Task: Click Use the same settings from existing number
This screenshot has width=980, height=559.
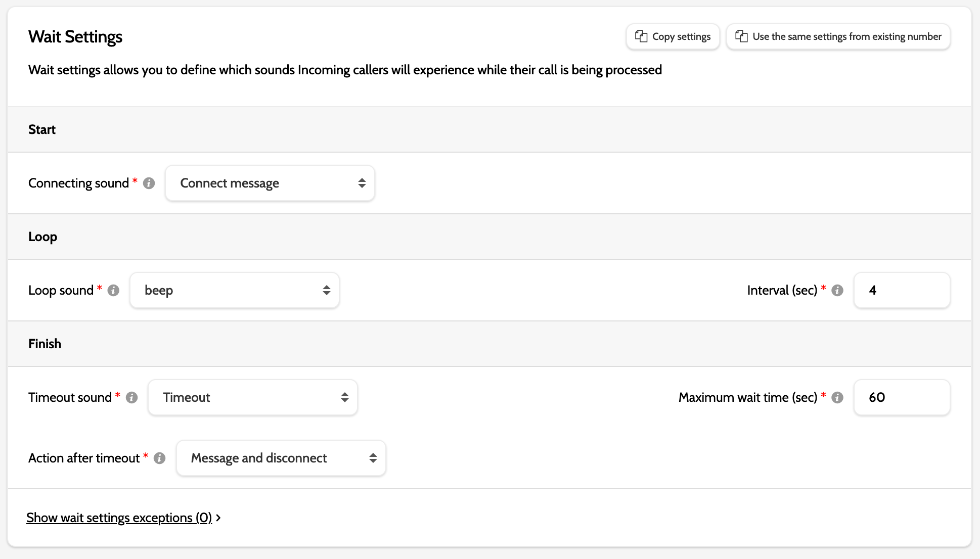Action: [847, 36]
